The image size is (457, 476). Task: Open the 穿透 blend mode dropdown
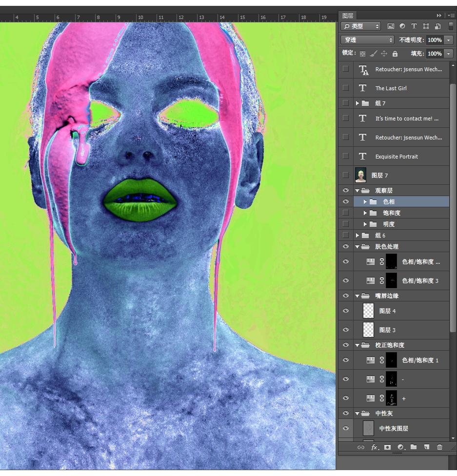click(367, 40)
